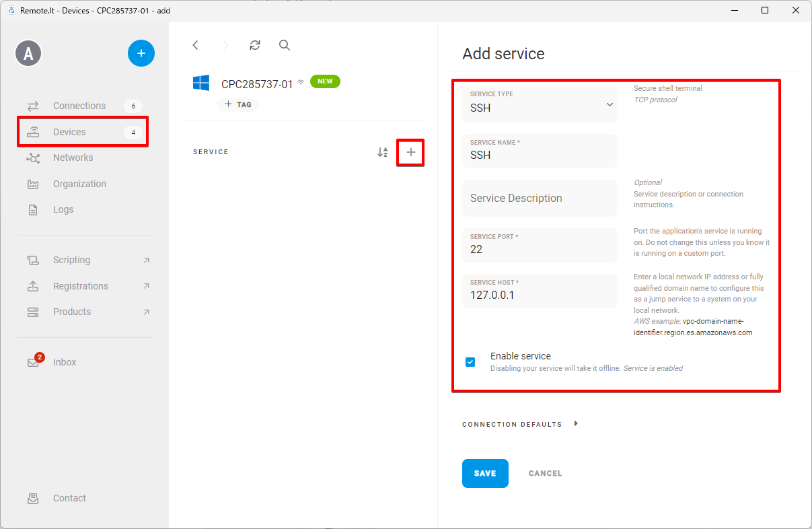Click the Products server icon
Screen dimensions: 812x529
[33, 312]
